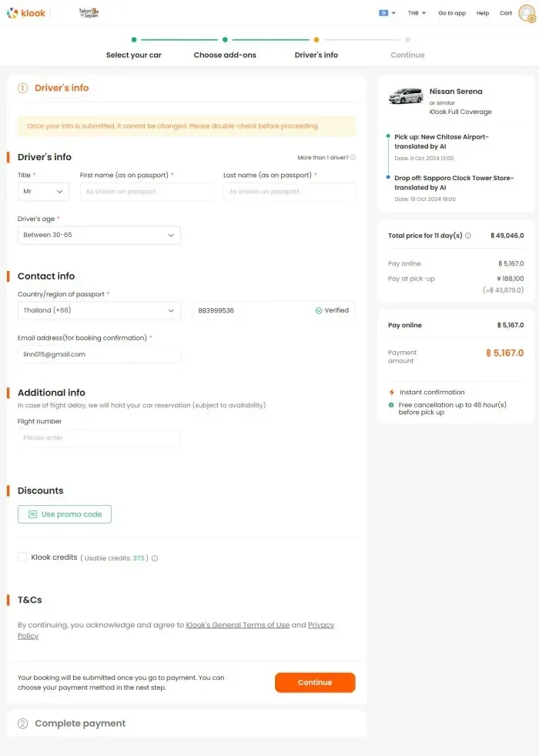The image size is (539, 756).
Task: Click the Talon Japan partner logo
Action: point(89,13)
